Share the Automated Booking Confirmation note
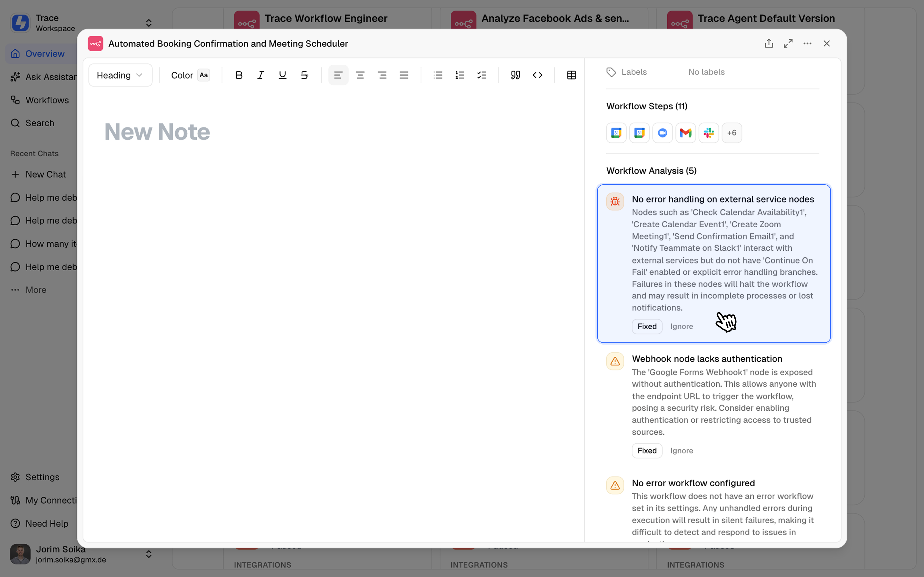 [769, 43]
